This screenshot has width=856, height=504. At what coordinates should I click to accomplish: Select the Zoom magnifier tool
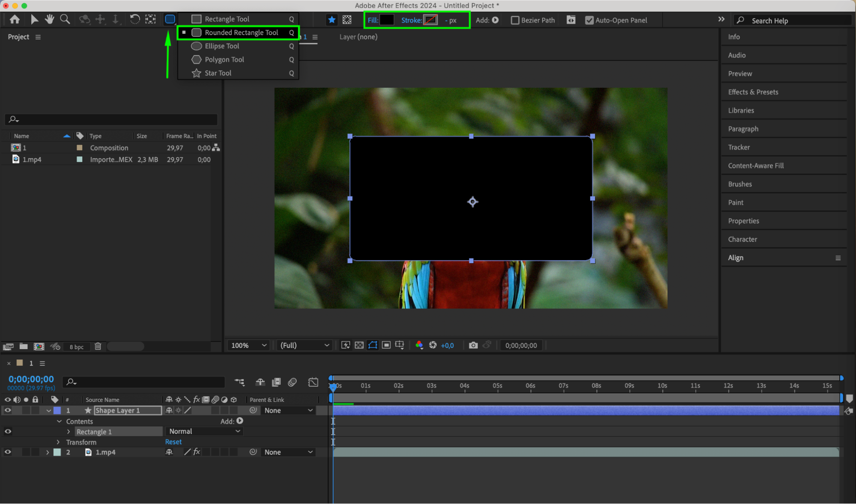point(65,19)
